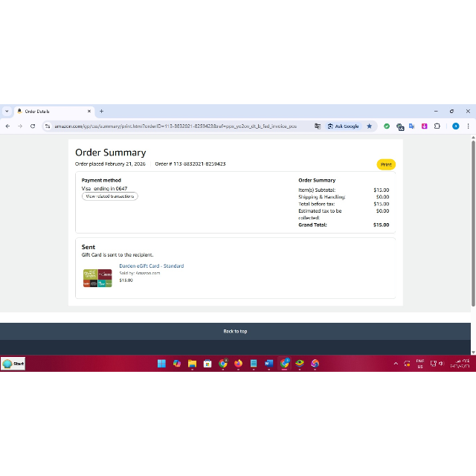Open a new browser tab
The height and width of the screenshot is (476, 476).
point(102,112)
